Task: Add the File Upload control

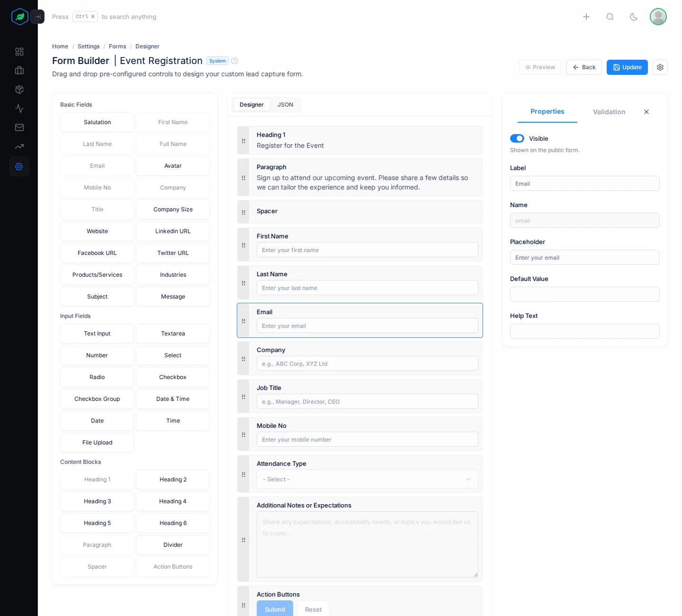Action: click(97, 443)
